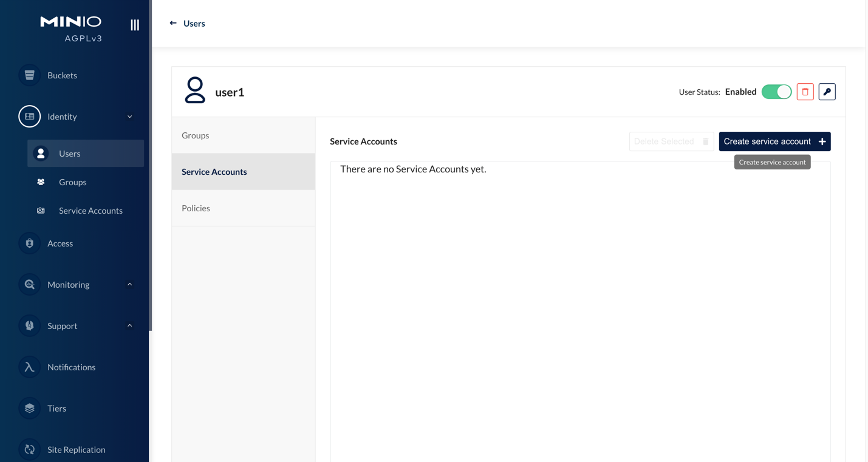This screenshot has height=462, width=868.
Task: Click the Buckets icon in sidebar
Action: pyautogui.click(x=29, y=75)
